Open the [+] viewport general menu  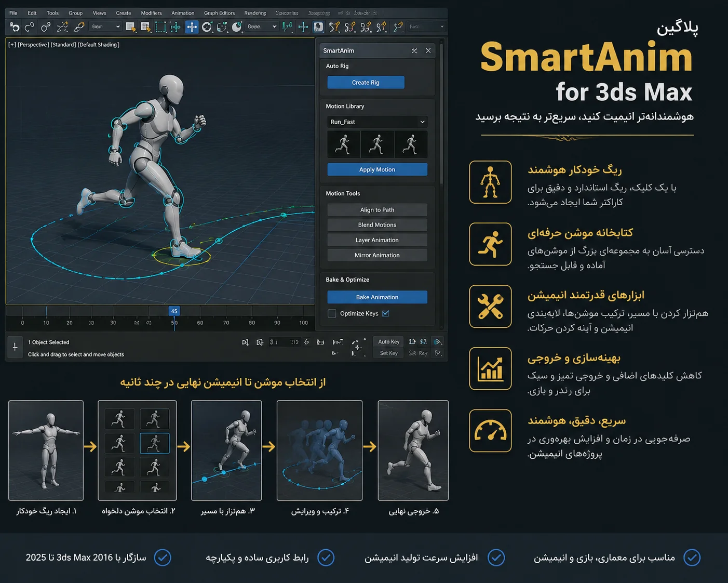[12, 45]
